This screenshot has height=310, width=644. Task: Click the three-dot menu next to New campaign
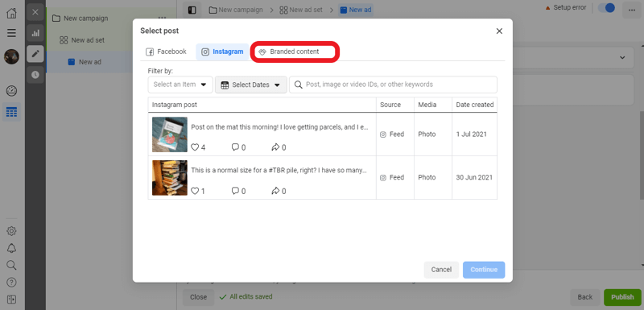tap(163, 18)
